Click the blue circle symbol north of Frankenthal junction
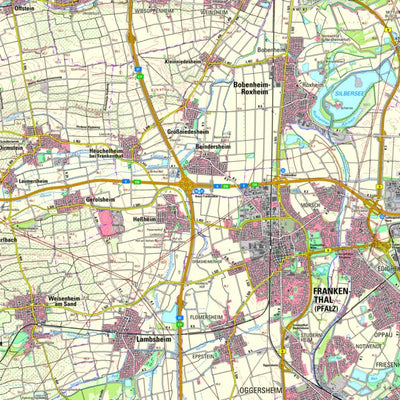 283,170
